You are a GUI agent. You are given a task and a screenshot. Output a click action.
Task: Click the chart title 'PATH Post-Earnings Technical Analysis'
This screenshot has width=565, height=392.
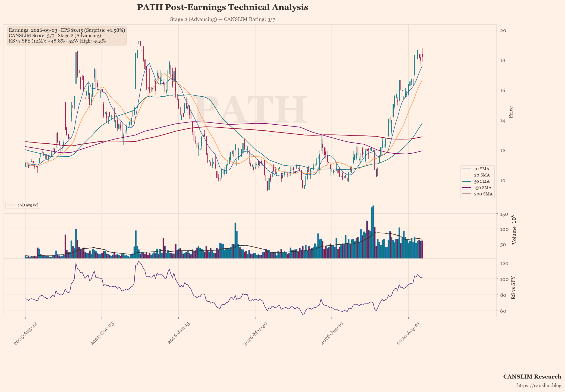pyautogui.click(x=223, y=7)
